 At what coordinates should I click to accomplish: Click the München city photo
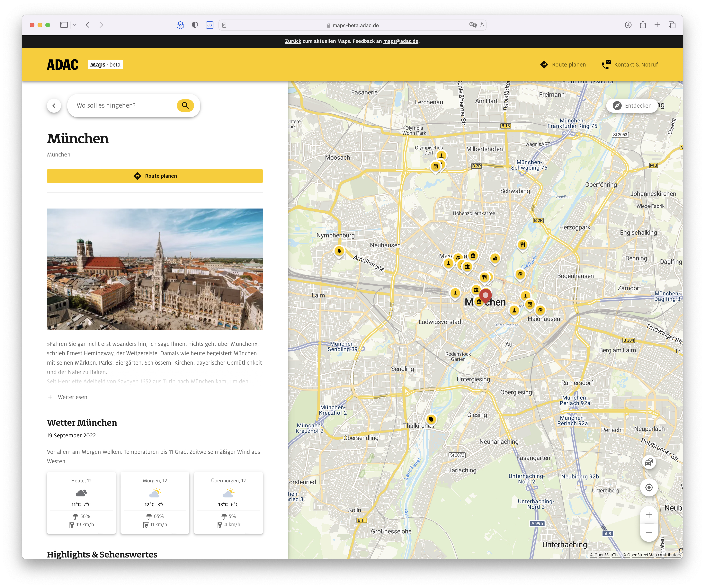click(x=155, y=269)
